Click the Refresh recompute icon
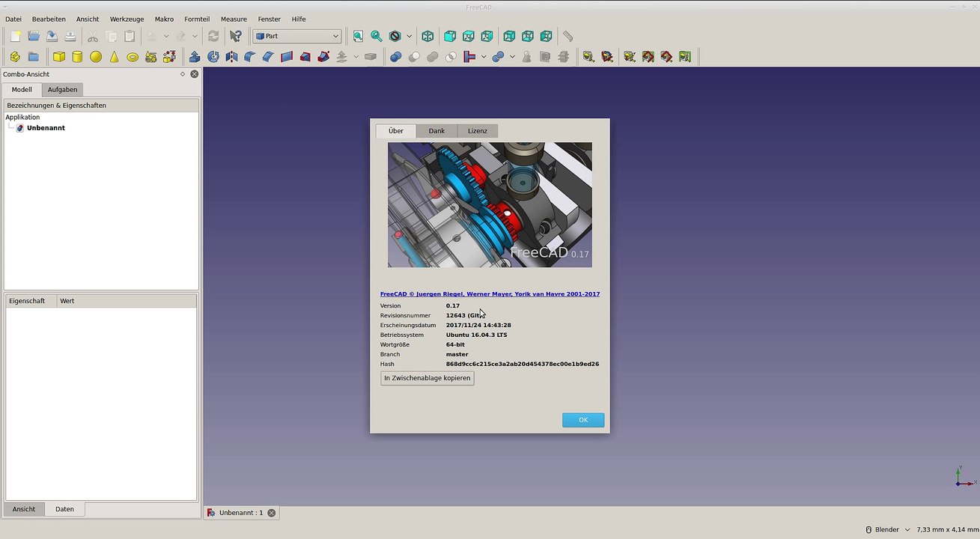The height and width of the screenshot is (539, 980). tap(213, 36)
